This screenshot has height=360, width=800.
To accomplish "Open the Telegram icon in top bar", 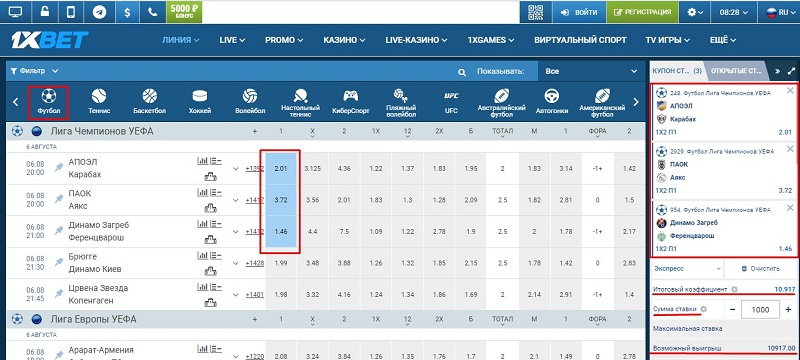I will pos(99,12).
